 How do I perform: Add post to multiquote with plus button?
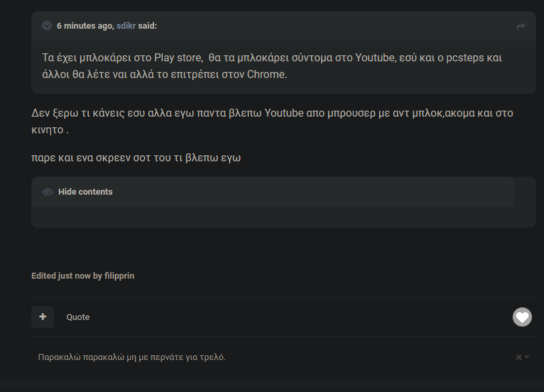coord(43,317)
